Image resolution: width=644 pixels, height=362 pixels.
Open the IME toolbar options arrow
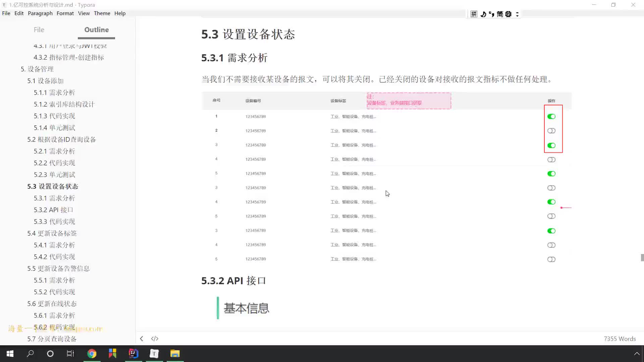(x=517, y=14)
